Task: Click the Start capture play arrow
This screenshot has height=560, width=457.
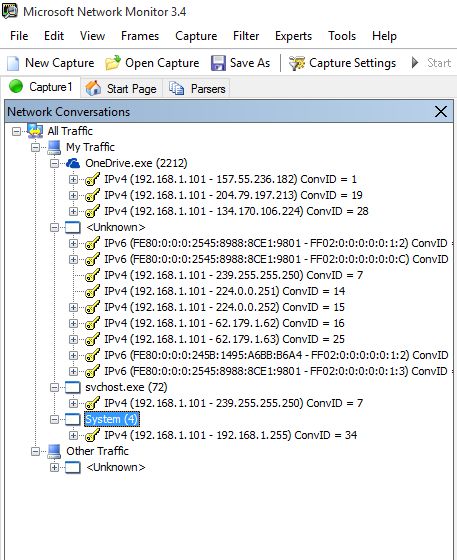Action: 415,63
